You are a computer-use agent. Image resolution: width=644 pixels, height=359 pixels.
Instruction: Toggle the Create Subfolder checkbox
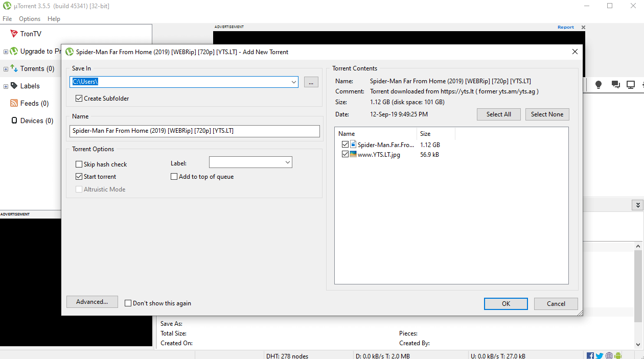(x=79, y=98)
